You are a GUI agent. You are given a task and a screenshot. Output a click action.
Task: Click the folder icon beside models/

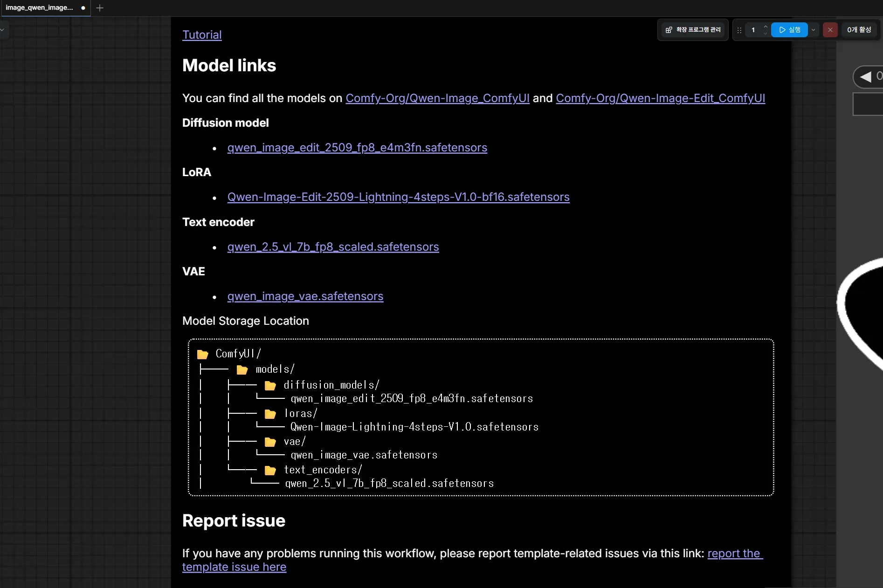click(x=242, y=370)
